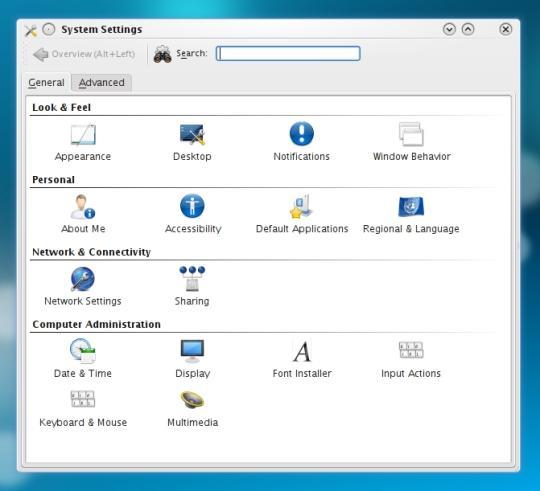Minimize the System Settings window
540x491 pixels.
449,29
